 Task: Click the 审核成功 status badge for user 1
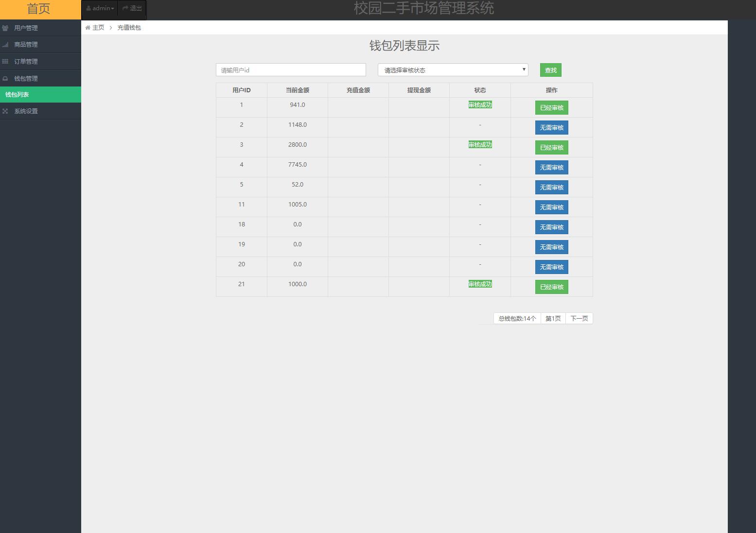click(x=480, y=105)
